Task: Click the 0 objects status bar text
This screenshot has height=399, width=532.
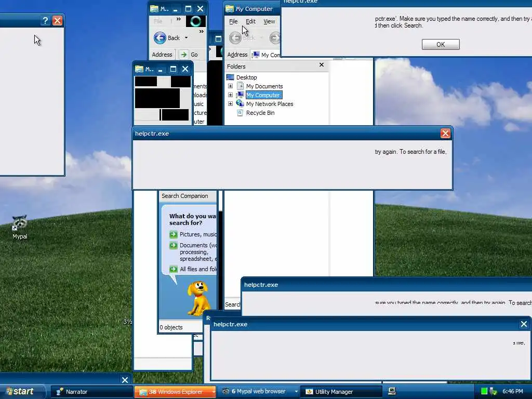Action: pos(171,327)
